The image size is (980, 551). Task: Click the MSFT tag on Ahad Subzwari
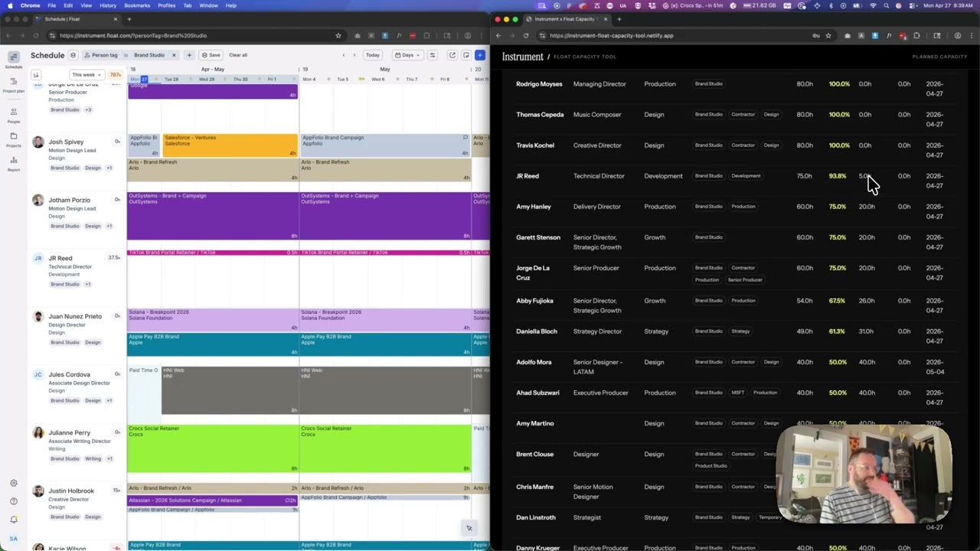tap(737, 393)
